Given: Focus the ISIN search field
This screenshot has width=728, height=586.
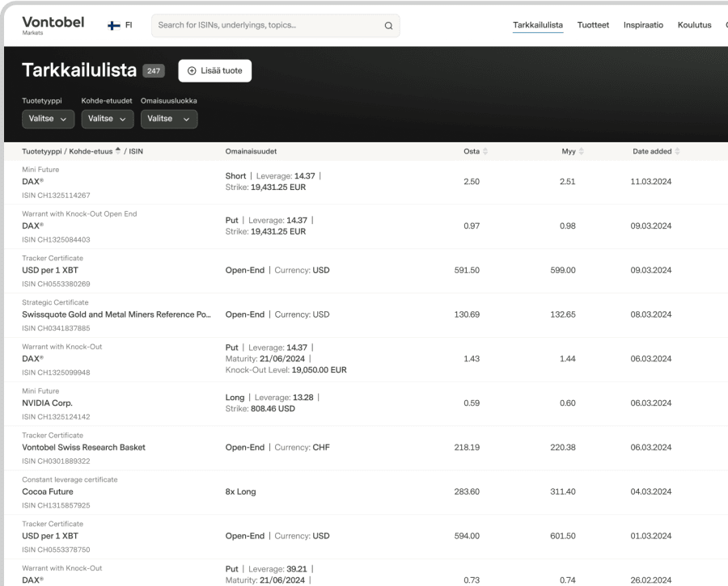Looking at the screenshot, I should [275, 26].
